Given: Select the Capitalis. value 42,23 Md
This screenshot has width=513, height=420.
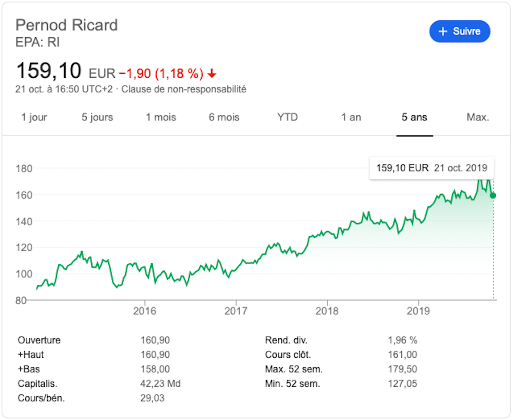Looking at the screenshot, I should 160,384.
